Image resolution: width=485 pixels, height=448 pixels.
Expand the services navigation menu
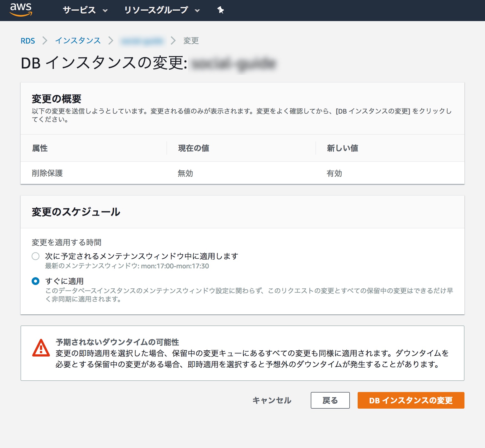pos(79,10)
